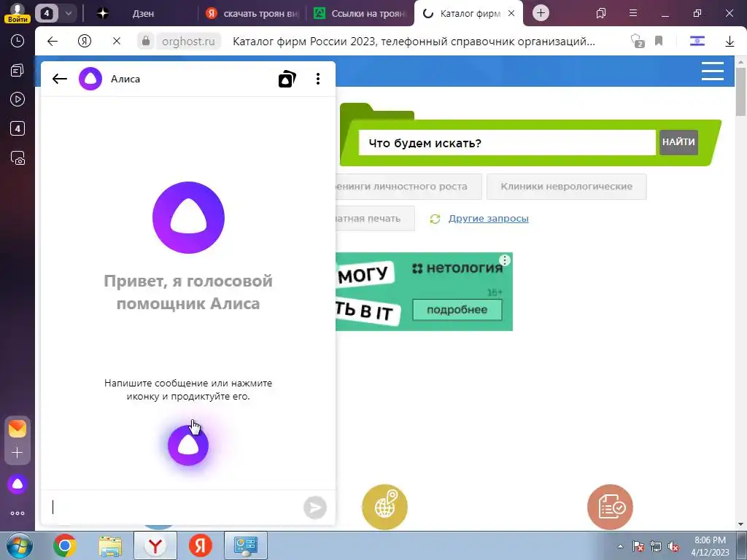
Task: Launch Google Chrome from taskbar
Action: (65, 545)
